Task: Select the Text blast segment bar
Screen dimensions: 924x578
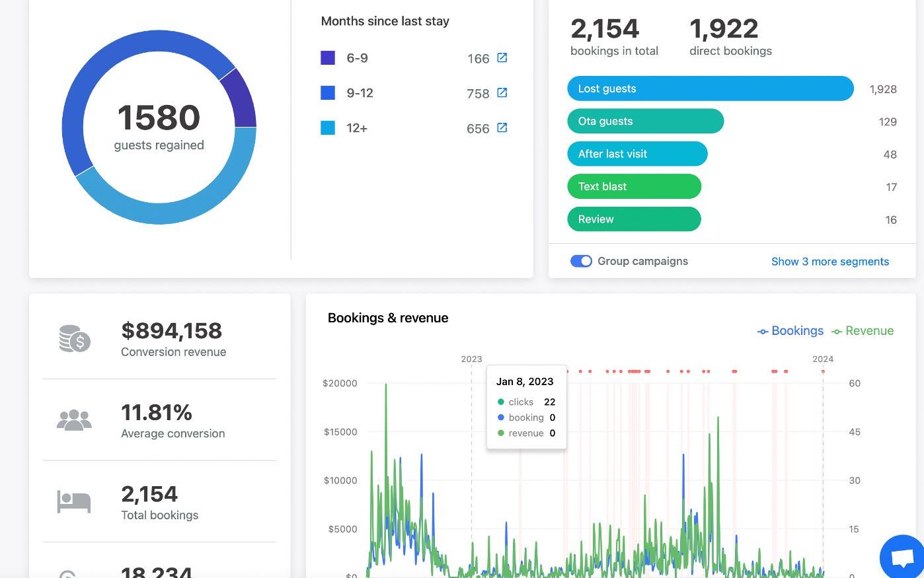Action: 634,186
